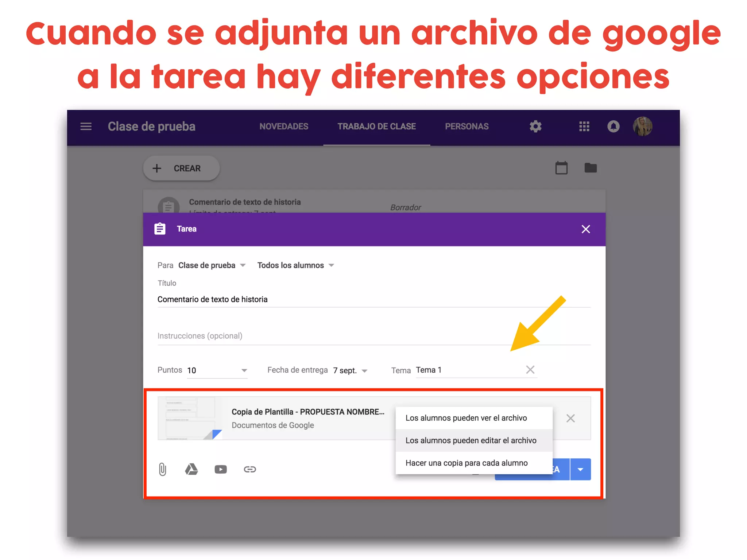Viewport: 747px width, 560px height.
Task: Open the assign button options arrow
Action: pyautogui.click(x=580, y=469)
